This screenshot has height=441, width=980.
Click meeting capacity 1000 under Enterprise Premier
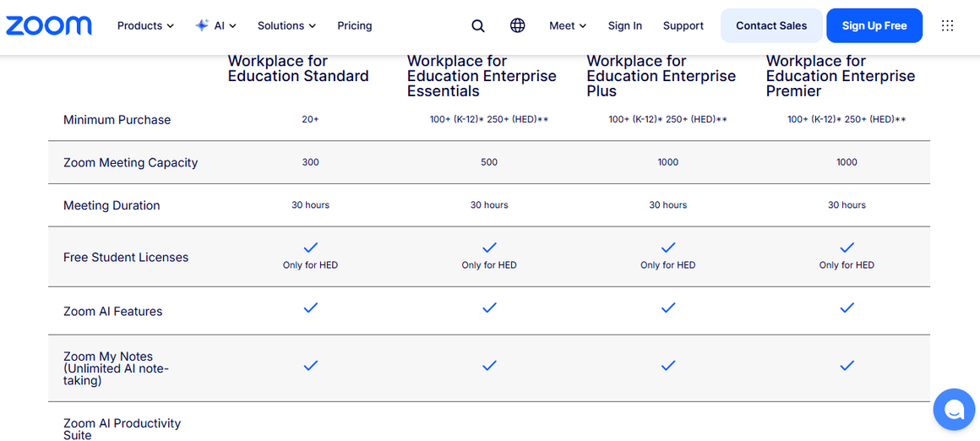click(x=847, y=162)
